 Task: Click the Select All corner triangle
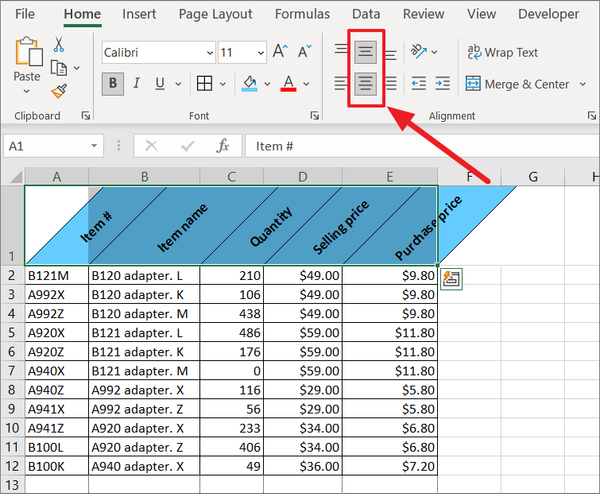(16, 176)
